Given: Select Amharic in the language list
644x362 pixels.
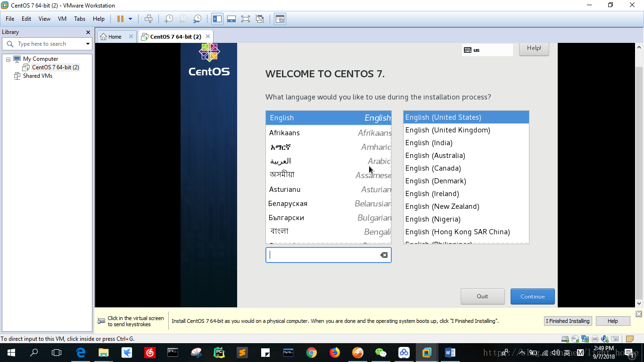Looking at the screenshot, I should click(329, 147).
